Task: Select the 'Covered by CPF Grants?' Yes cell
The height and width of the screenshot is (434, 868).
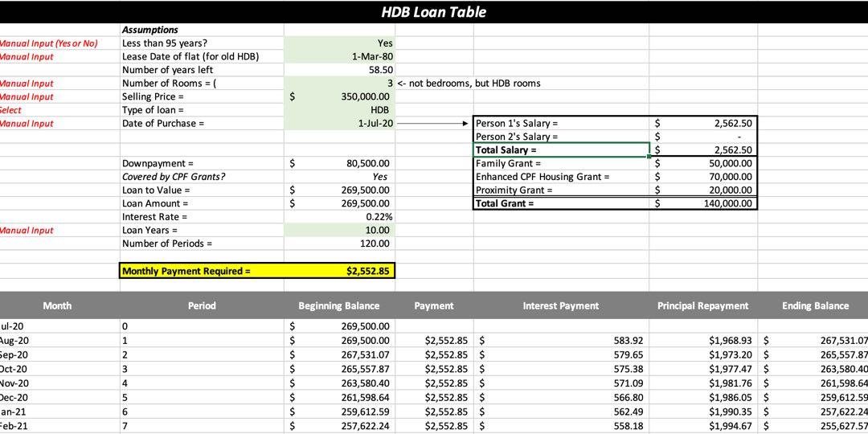Action: [x=339, y=177]
